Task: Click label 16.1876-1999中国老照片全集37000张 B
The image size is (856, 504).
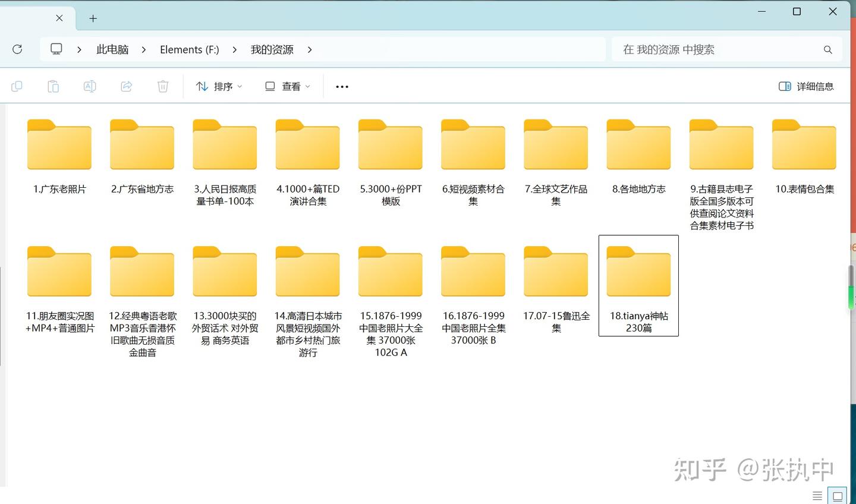Action: (473, 328)
